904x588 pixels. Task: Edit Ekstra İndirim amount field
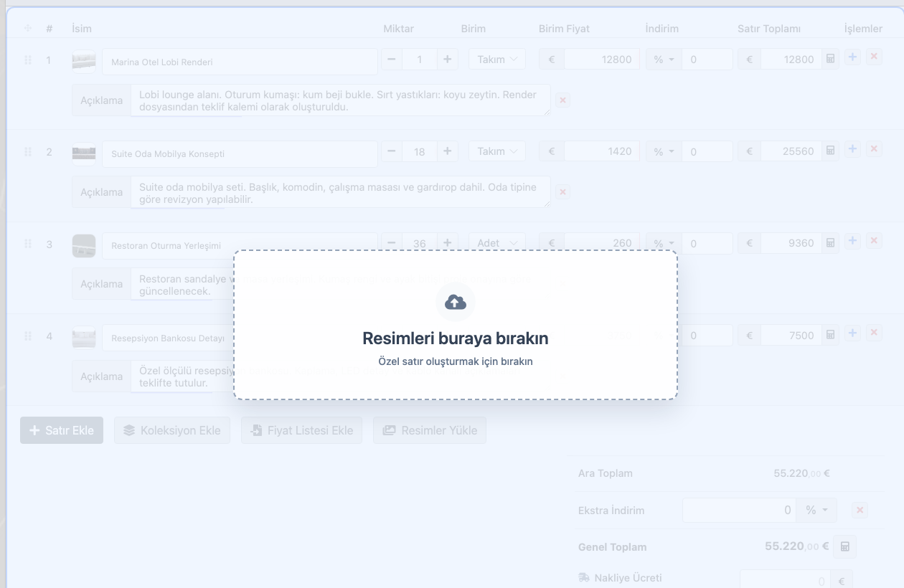[740, 510]
